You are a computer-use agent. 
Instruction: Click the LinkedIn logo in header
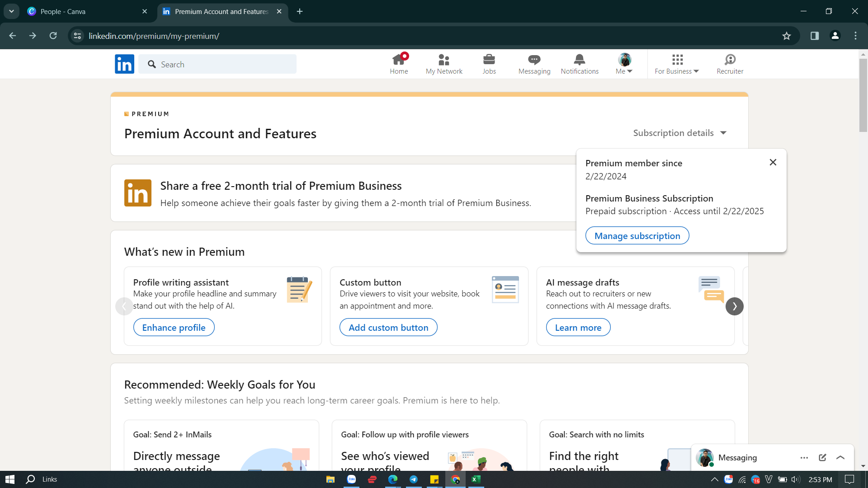pos(124,64)
